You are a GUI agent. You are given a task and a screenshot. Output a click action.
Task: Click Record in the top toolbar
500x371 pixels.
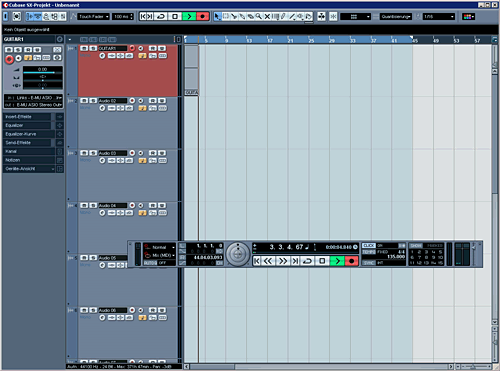click(x=203, y=16)
